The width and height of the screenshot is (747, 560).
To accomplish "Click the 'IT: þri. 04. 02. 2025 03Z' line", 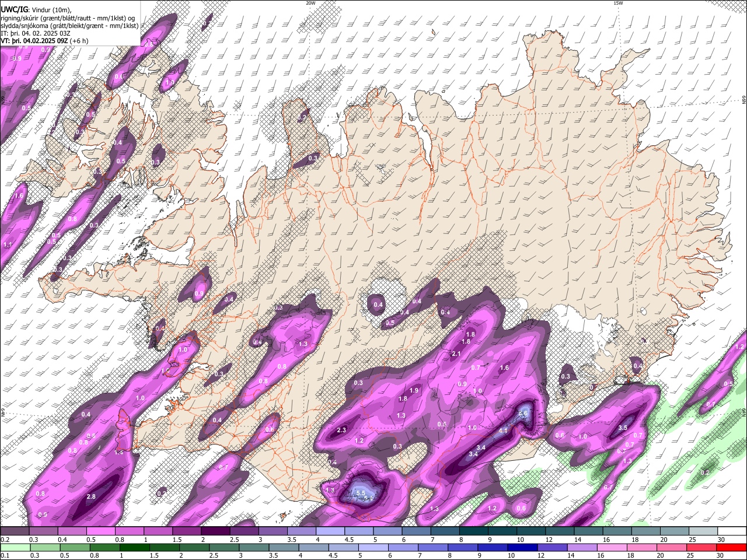I will pos(36,33).
